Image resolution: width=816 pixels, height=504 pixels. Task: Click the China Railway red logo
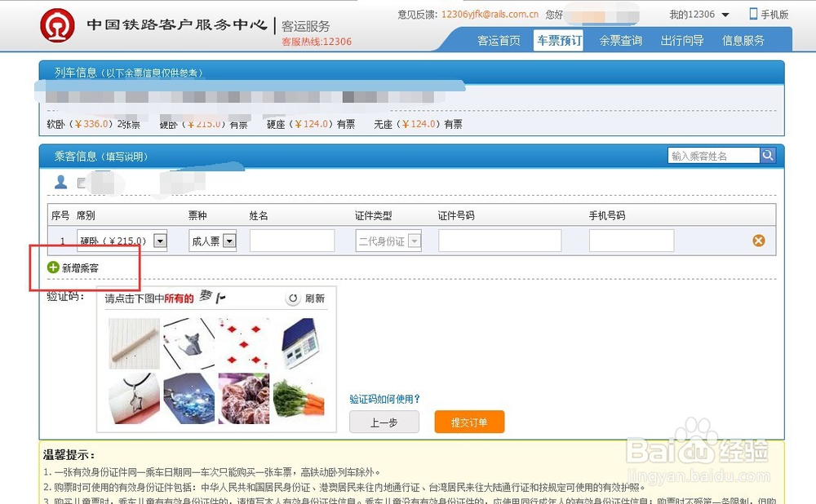pos(57,25)
